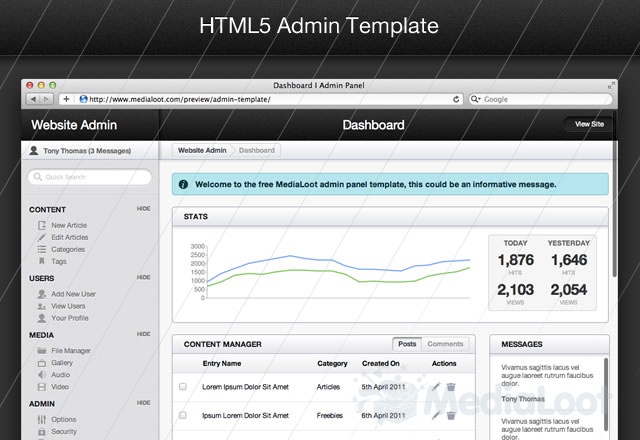Open the Website Admin breadcrumb link
The image size is (640, 440).
click(201, 150)
